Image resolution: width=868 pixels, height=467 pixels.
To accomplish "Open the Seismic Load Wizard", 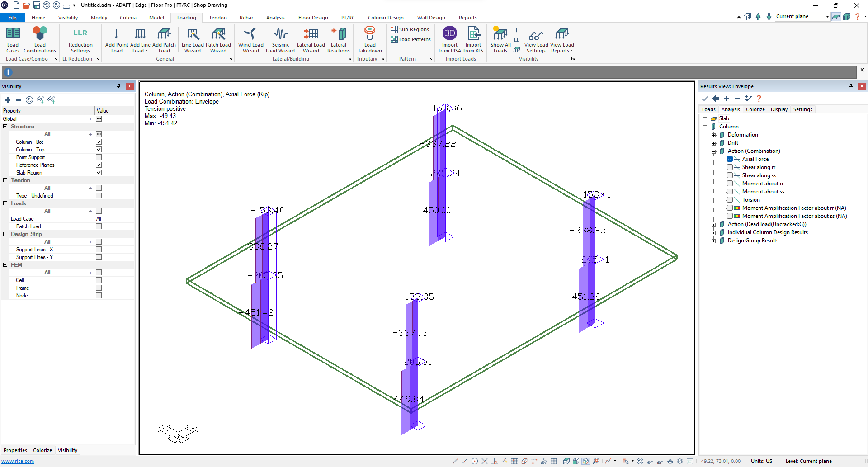I will click(280, 39).
